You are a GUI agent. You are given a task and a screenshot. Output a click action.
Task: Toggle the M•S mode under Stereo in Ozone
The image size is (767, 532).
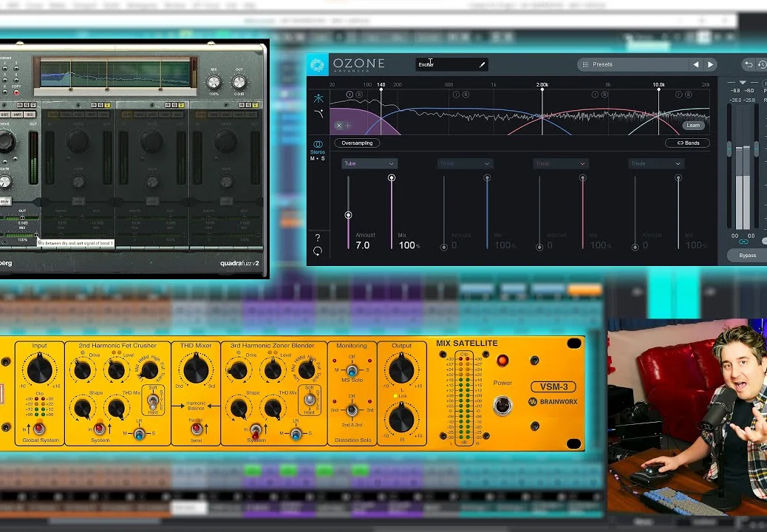[318, 159]
